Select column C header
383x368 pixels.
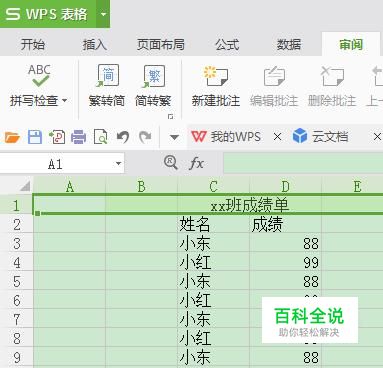tap(213, 186)
